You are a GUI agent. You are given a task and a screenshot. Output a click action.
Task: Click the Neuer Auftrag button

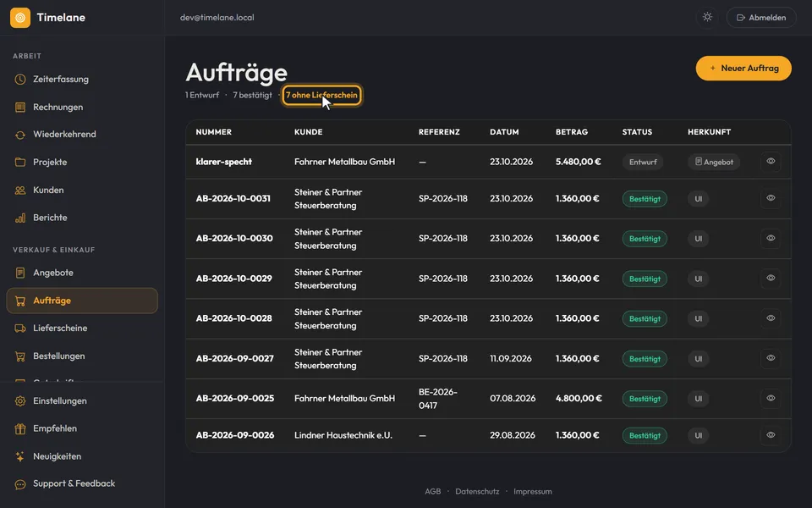coord(743,69)
